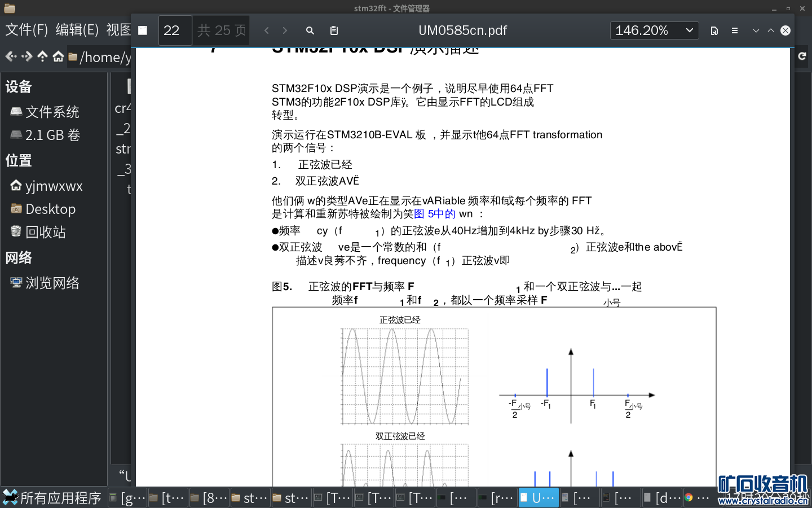The width and height of the screenshot is (812, 508).
Task: Open the yjmwxwx home location
Action: point(54,186)
